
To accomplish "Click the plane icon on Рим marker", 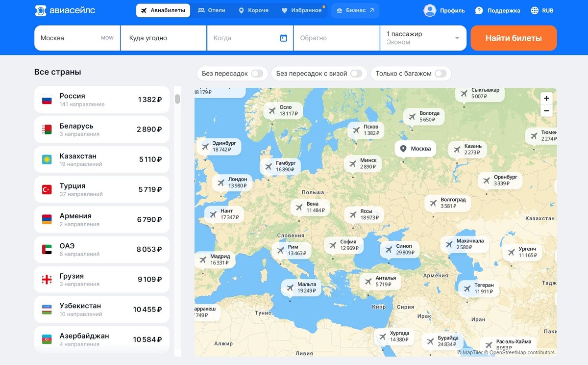I will [280, 250].
